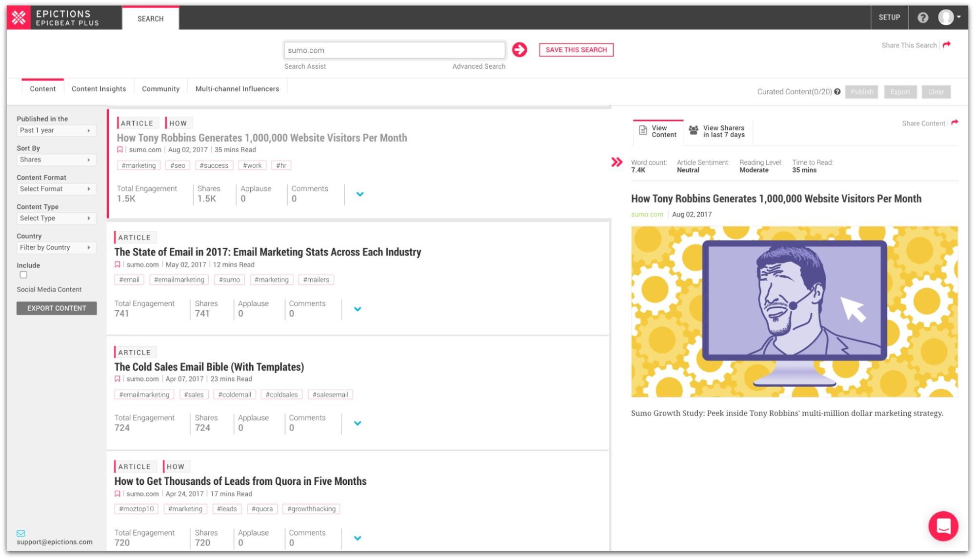The image size is (975, 560).
Task: Click the Publish button
Action: tap(862, 92)
